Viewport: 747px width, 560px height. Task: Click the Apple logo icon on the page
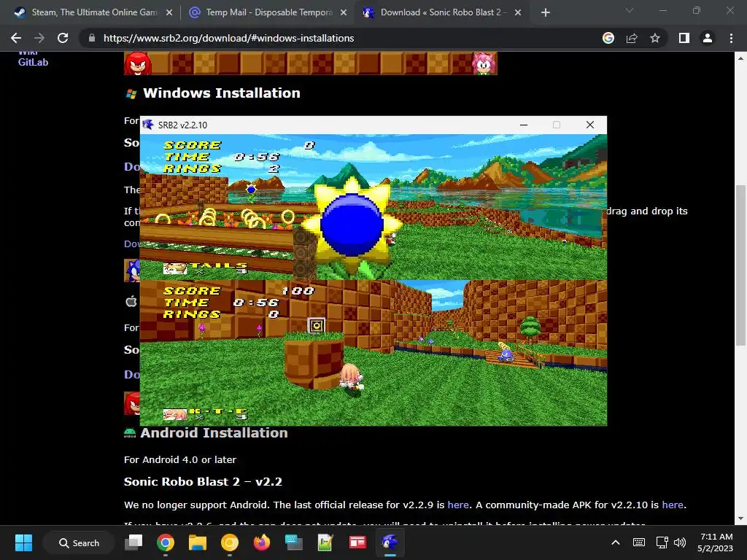coord(131,301)
